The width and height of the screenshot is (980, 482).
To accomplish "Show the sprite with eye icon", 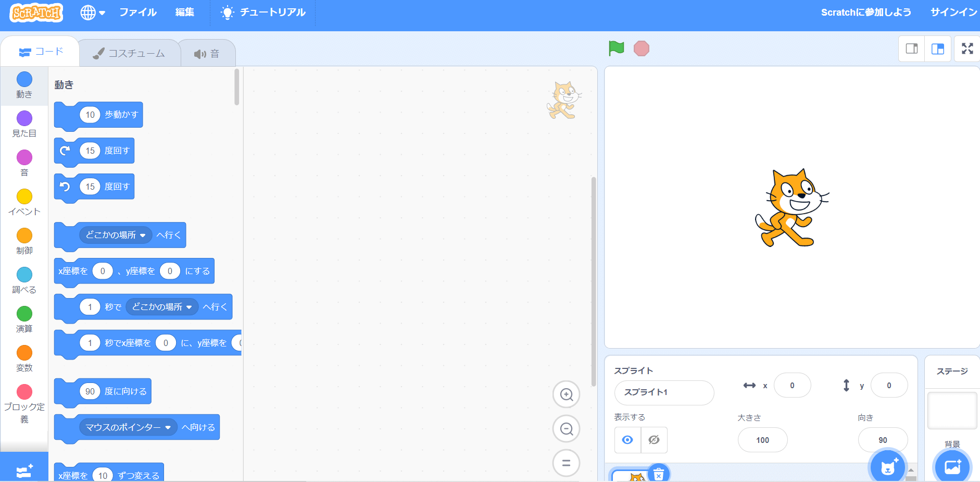I will click(627, 440).
